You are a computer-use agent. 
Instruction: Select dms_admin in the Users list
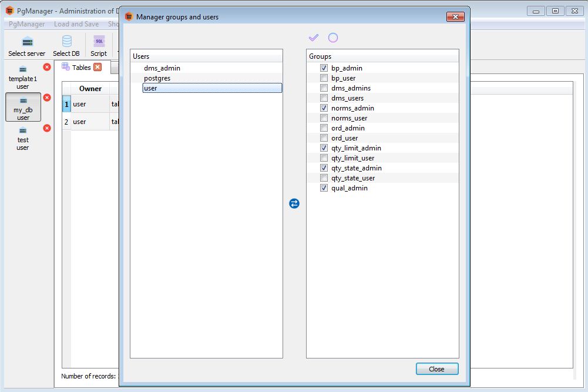162,68
